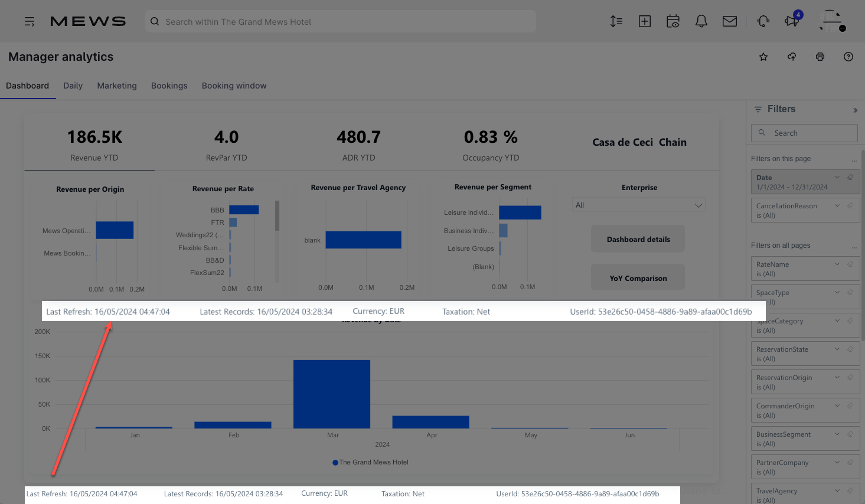Clear the SpaceCategory filter with eraser icon
The image size is (865, 504).
coord(850,320)
